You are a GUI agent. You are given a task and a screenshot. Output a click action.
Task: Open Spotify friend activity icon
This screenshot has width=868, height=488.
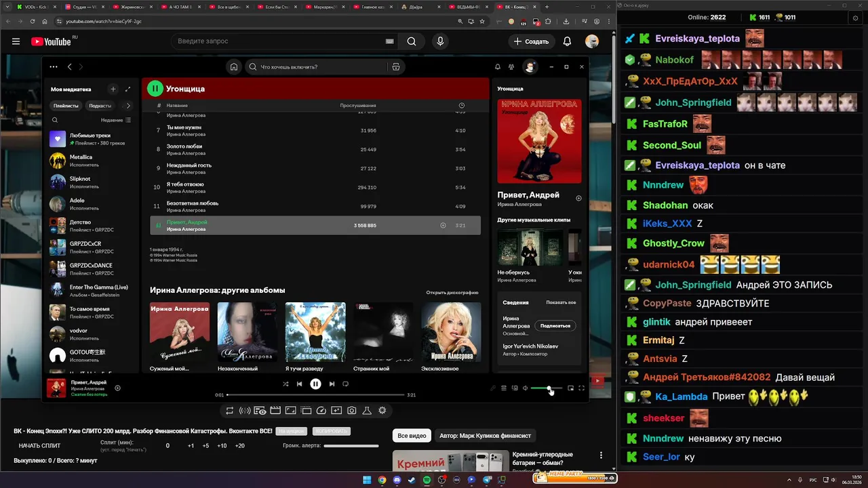click(x=511, y=67)
